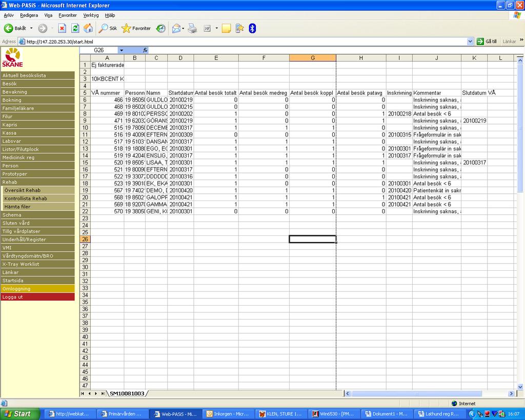The image size is (525, 420).
Task: Click cell 'Ej fakturerade' in row 1
Action: (x=107, y=65)
